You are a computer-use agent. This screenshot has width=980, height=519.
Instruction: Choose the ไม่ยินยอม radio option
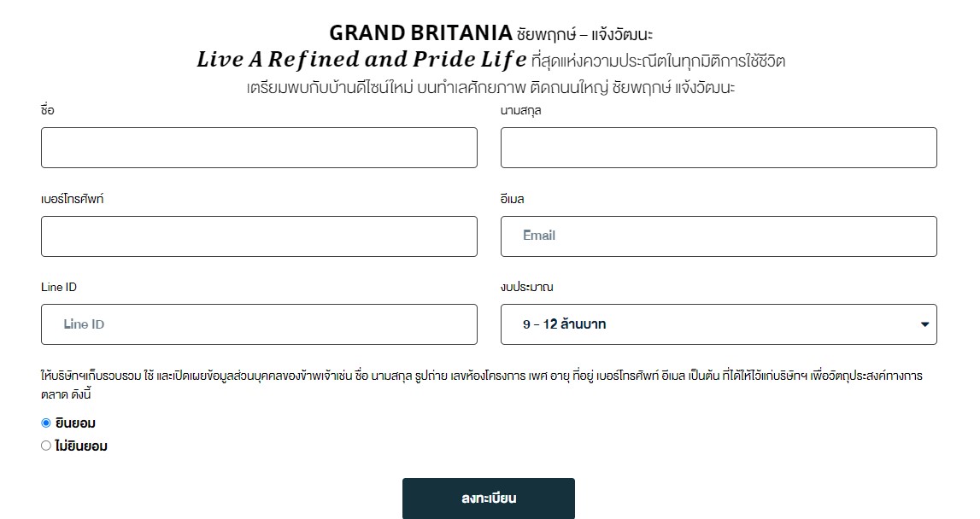45,446
